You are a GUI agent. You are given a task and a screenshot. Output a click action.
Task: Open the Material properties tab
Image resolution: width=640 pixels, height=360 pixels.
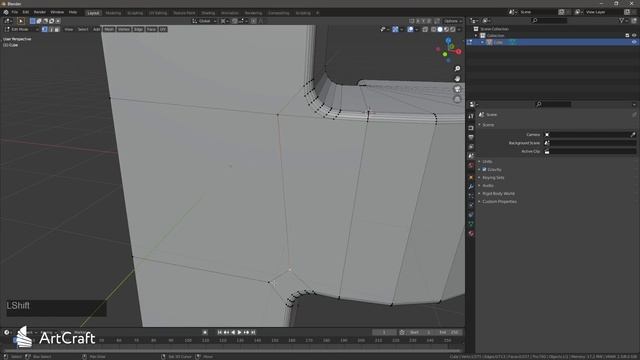pos(471,233)
